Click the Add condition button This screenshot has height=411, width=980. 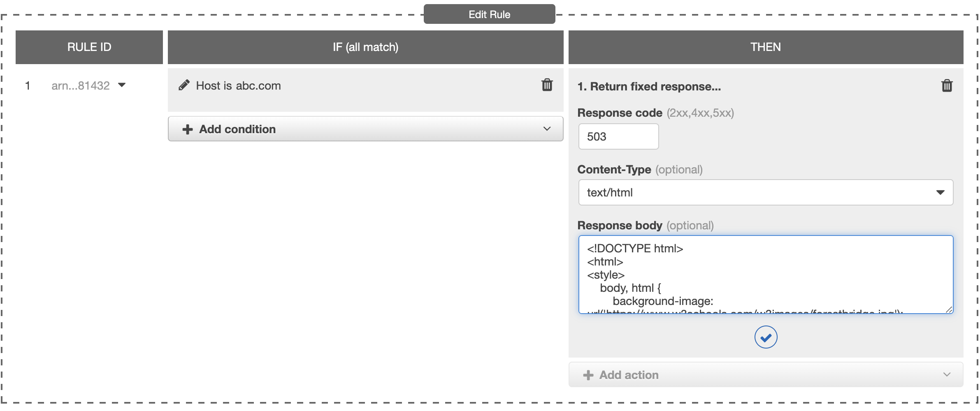pyautogui.click(x=365, y=129)
